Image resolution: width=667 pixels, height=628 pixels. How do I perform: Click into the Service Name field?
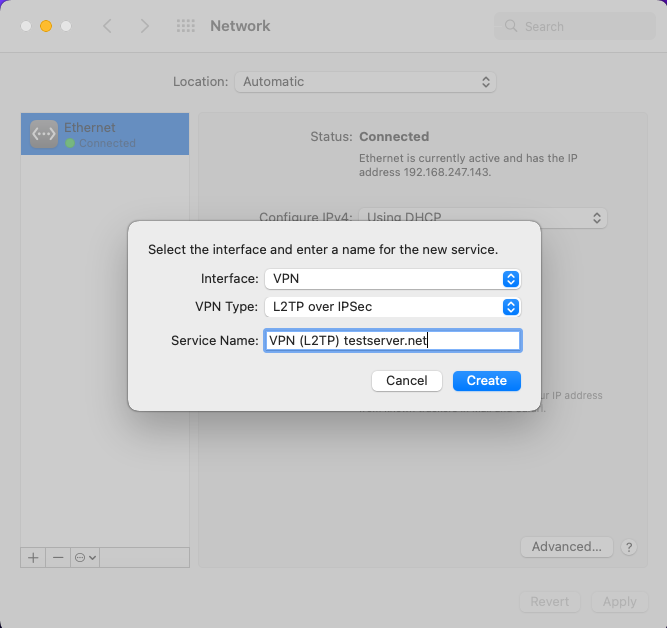click(x=393, y=340)
